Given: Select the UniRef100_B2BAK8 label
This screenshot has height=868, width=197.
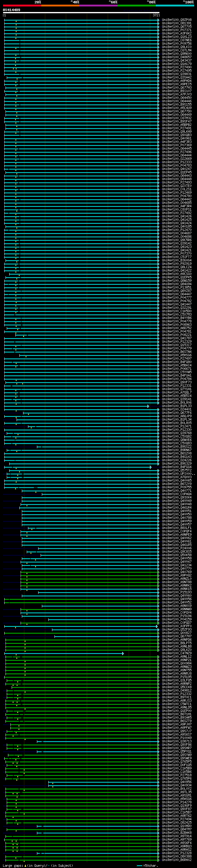Looking at the screenshot, I should point(176,833).
